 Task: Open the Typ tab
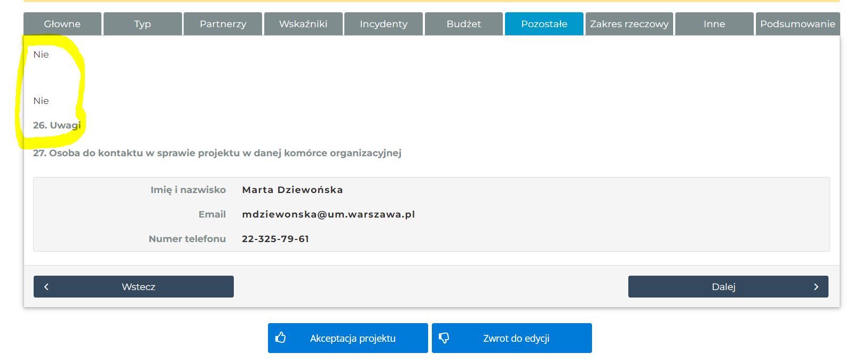[x=143, y=24]
